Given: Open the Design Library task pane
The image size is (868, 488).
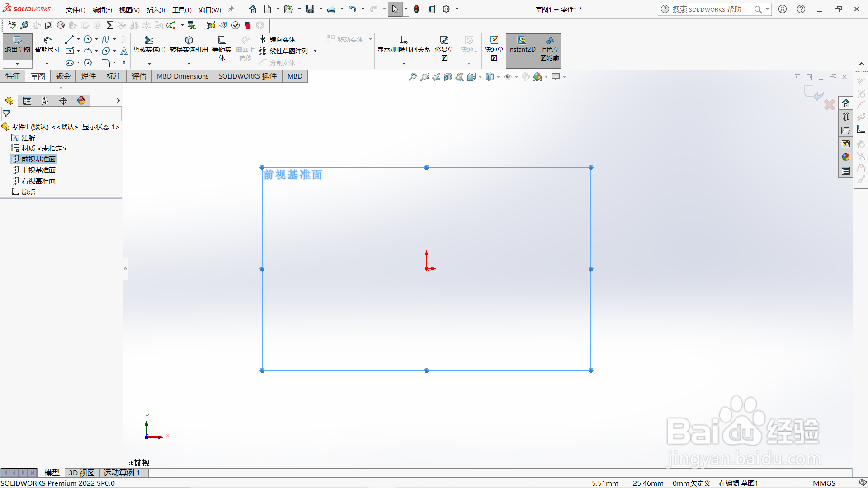Looking at the screenshot, I should point(846,117).
